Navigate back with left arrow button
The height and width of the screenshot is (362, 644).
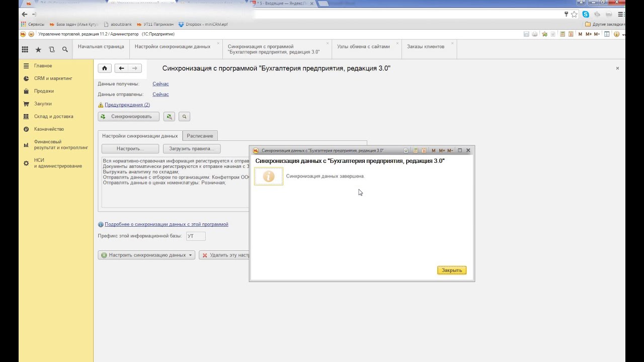pyautogui.click(x=121, y=68)
